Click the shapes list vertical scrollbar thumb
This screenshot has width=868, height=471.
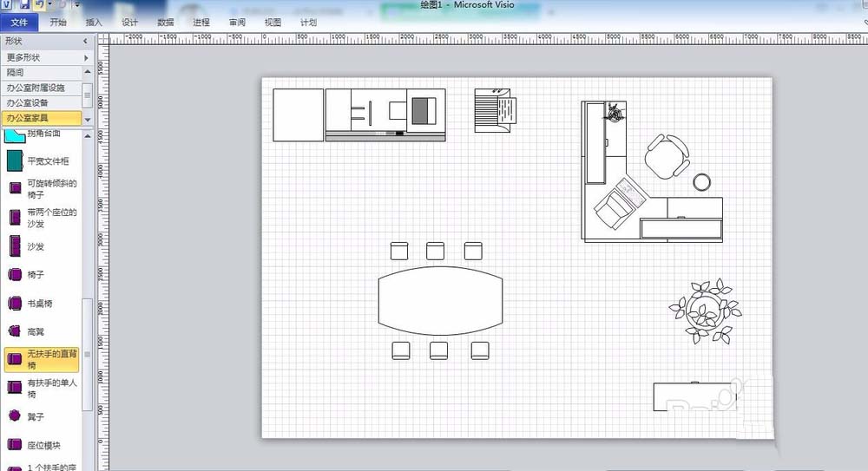[87, 354]
